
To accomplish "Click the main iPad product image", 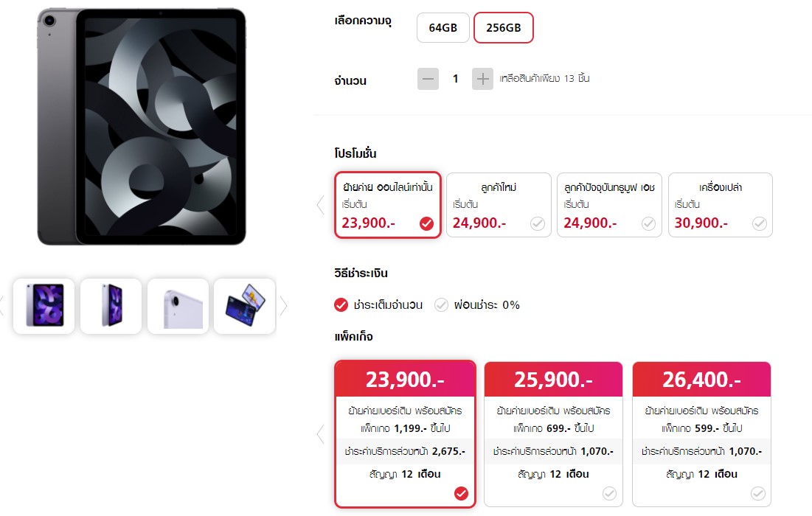I will [142, 127].
